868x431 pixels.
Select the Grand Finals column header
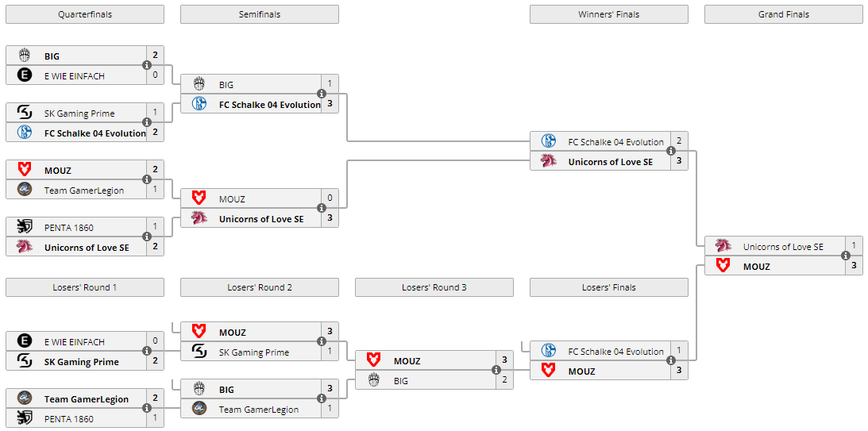click(783, 14)
